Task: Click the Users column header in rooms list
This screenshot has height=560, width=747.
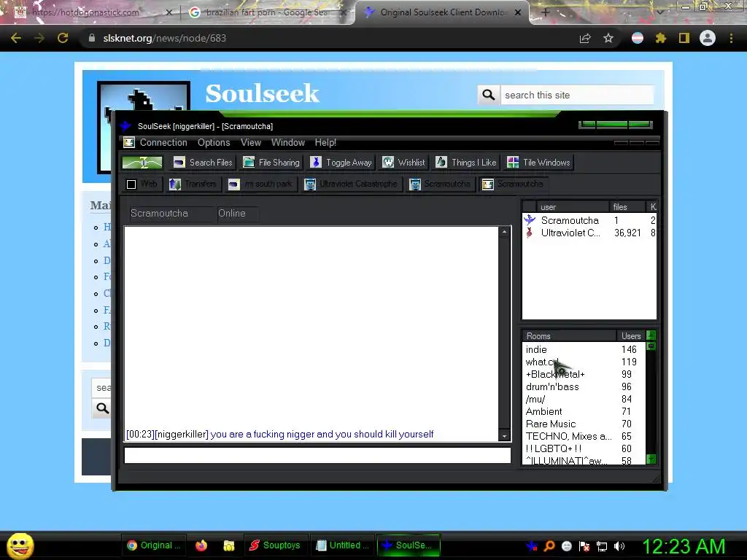Action: pos(631,335)
